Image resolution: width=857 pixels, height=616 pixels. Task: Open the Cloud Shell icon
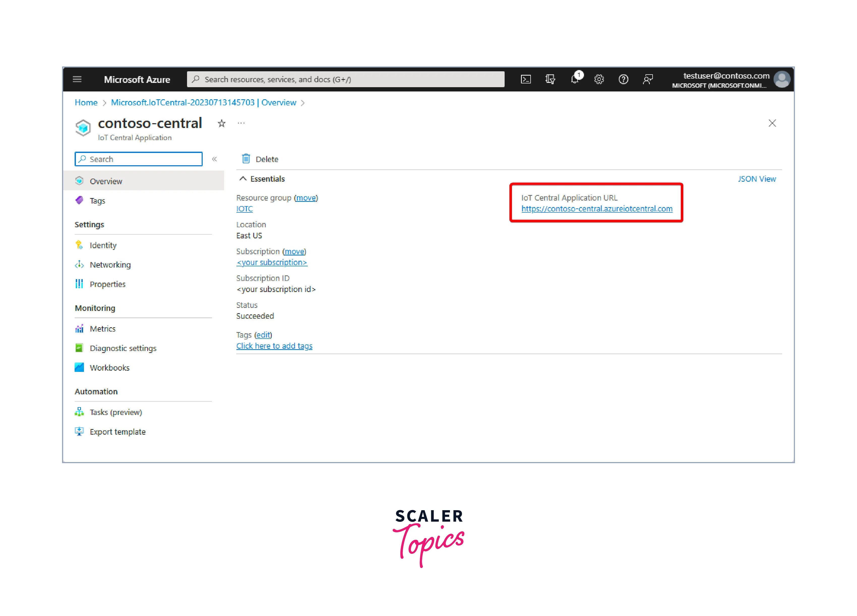point(526,79)
